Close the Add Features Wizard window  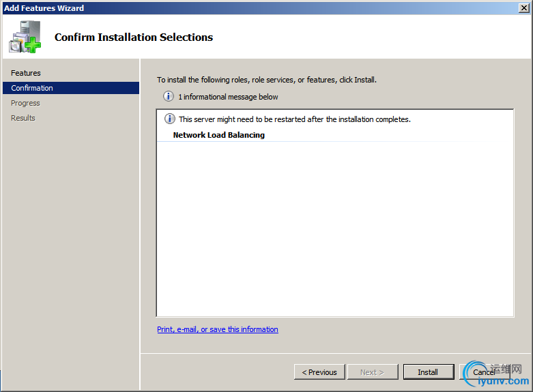point(523,7)
